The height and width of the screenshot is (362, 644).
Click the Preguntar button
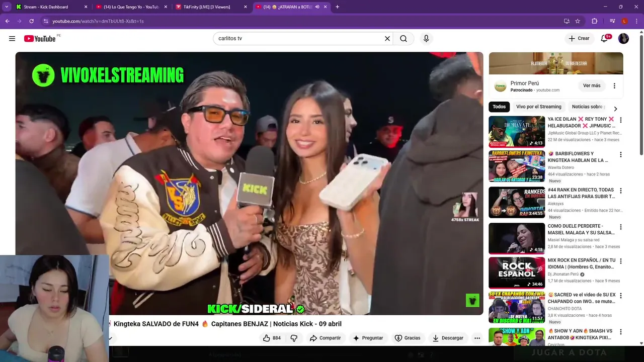coord(368,338)
